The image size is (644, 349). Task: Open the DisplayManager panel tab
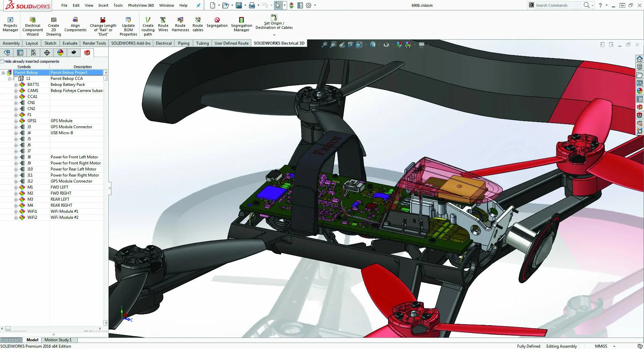[60, 53]
